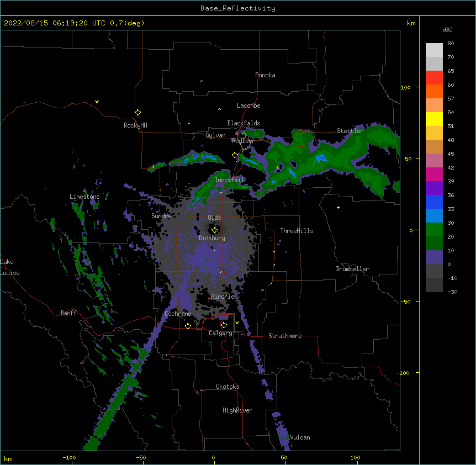Click the Vulcan label
The height and width of the screenshot is (465, 476).
(300, 437)
